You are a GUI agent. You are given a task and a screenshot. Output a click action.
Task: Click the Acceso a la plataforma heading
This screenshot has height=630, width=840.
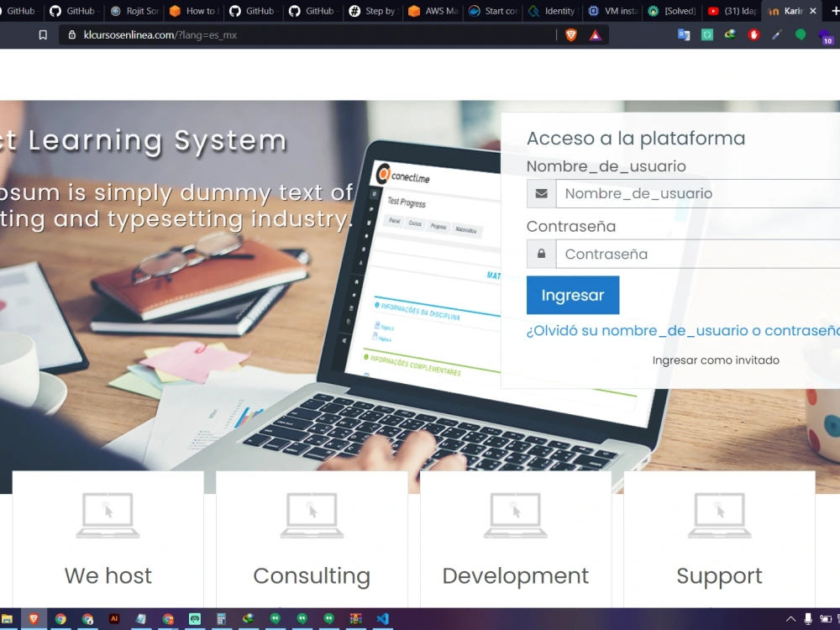coord(636,139)
